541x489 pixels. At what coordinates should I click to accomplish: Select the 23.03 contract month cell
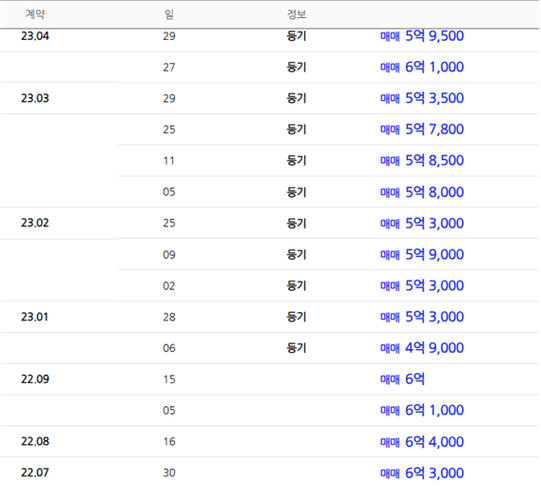35,98
